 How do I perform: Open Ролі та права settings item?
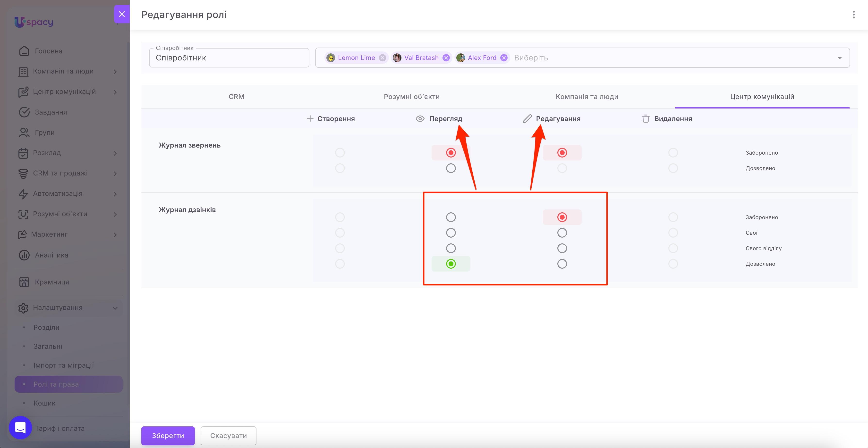[x=69, y=384]
